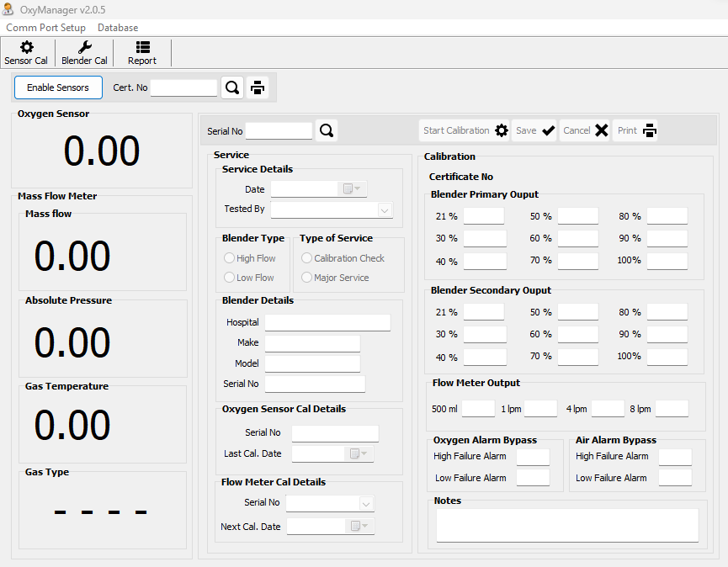728x567 pixels.
Task: Click Flow Meter 8 lpm field
Action: pyautogui.click(x=672, y=409)
